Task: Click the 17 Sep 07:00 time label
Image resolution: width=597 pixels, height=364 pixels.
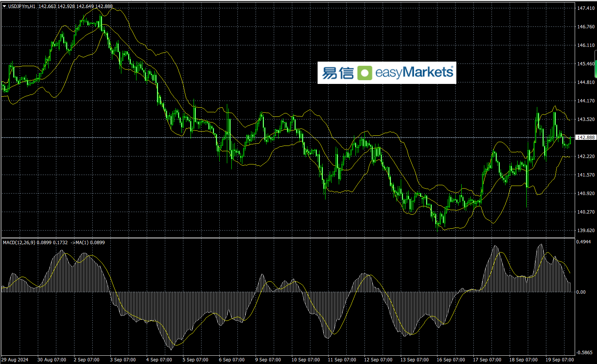Action: pyautogui.click(x=487, y=360)
